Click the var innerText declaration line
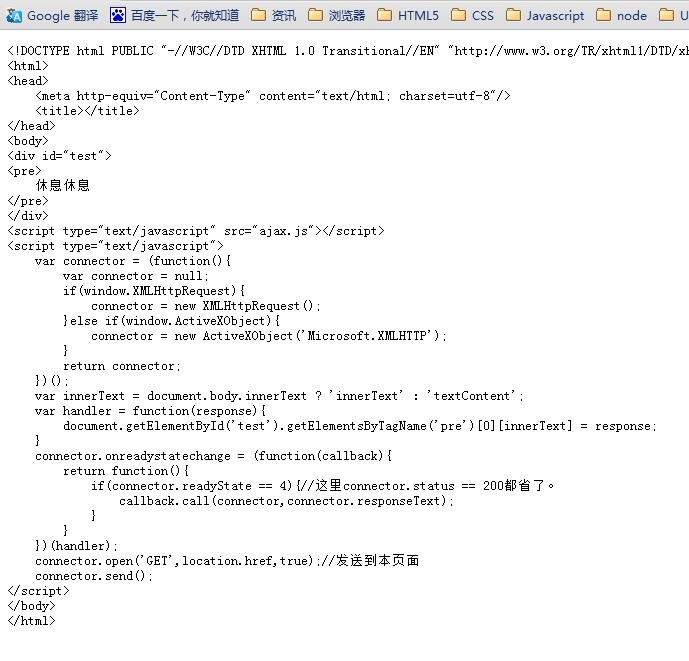This screenshot has height=661, width=689. 279,396
